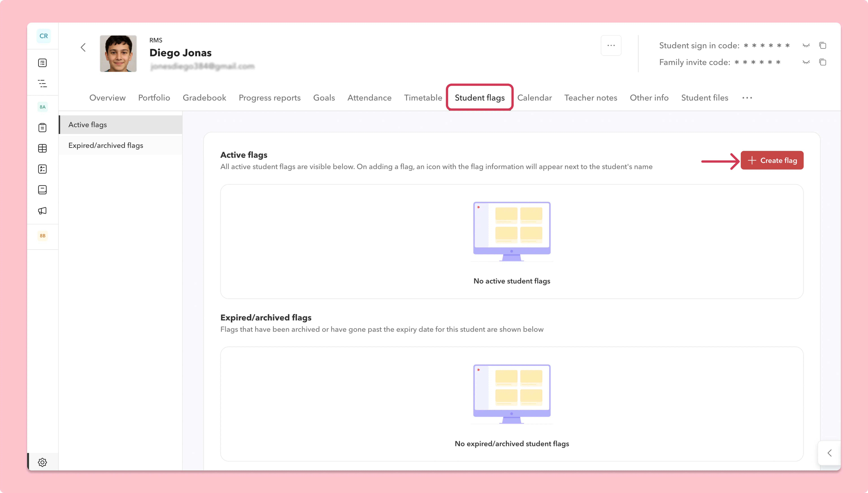Viewport: 868px width, 493px height.
Task: Open the megaphone announcements icon
Action: (x=42, y=211)
